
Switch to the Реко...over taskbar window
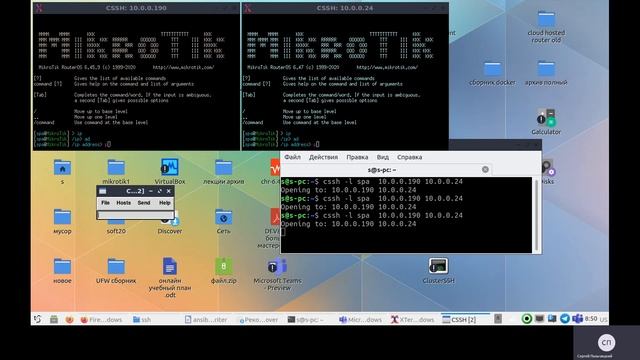coord(258,320)
